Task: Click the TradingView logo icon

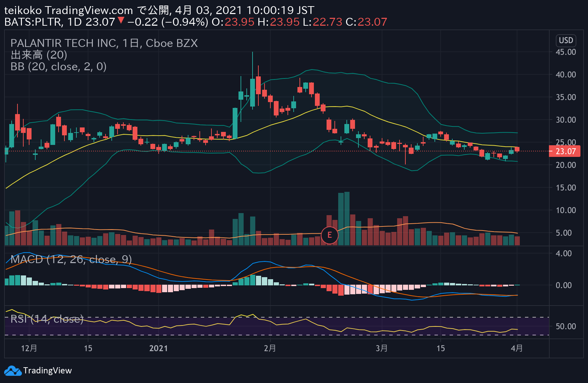Action: 13,371
